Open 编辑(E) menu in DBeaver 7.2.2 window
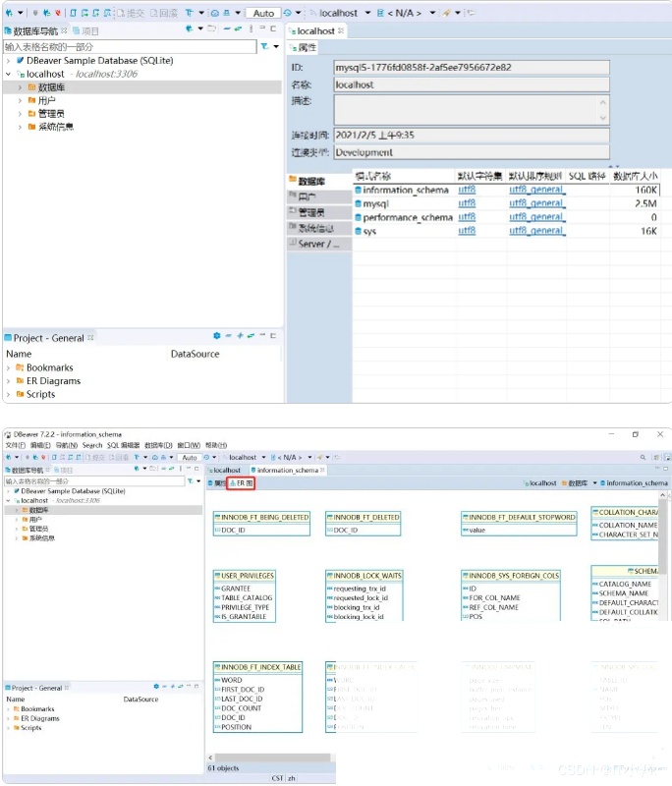Image resolution: width=672 pixels, height=786 pixels. pyautogui.click(x=40, y=445)
